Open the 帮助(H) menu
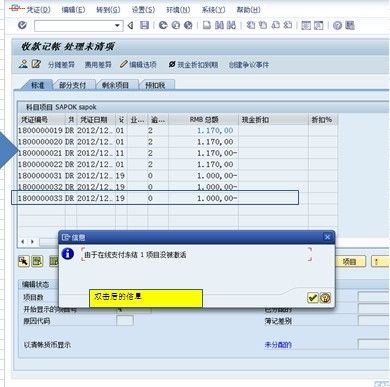The height and width of the screenshot is (387, 390). coord(248,10)
